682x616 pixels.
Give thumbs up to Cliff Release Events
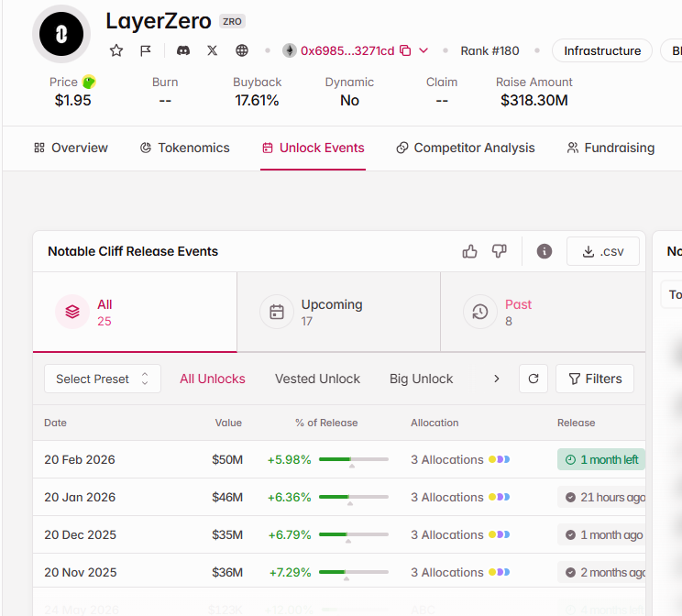pos(470,251)
